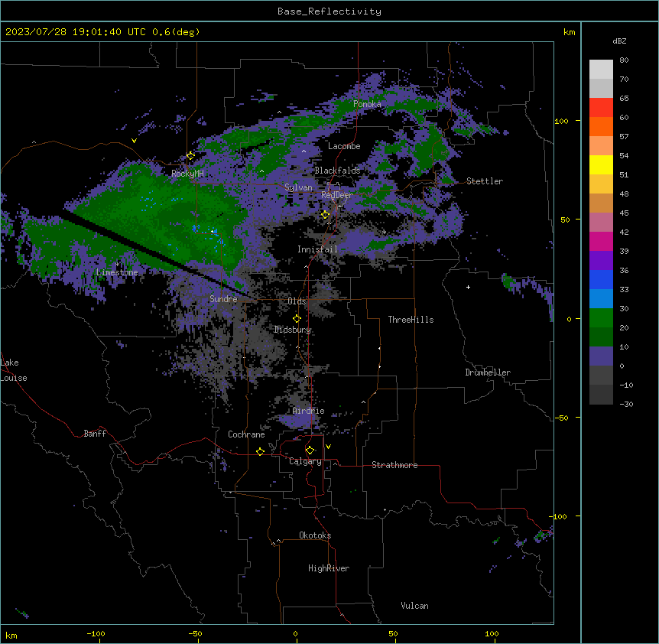Click the -100 tick label on the bottom axis
This screenshot has width=659, height=644.
click(x=96, y=633)
